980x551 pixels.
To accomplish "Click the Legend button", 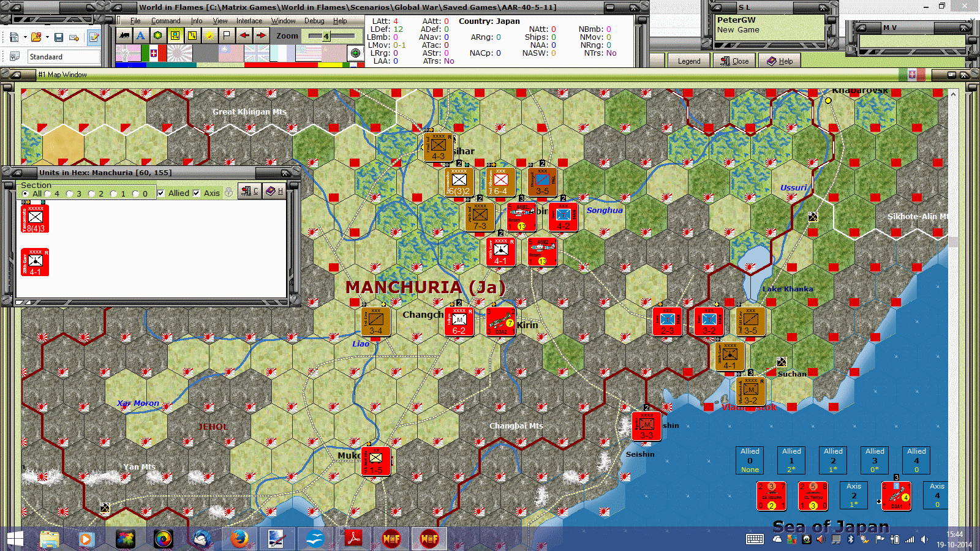I will (x=688, y=61).
